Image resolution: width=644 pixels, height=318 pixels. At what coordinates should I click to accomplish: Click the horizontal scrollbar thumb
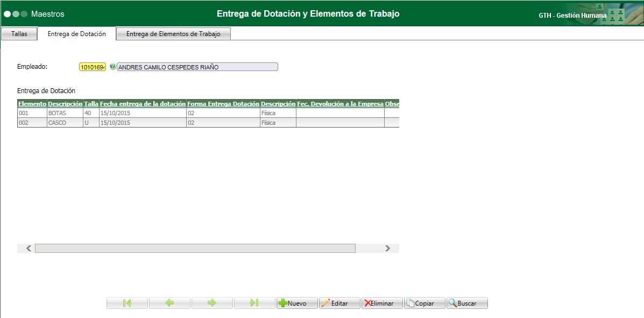coord(195,248)
